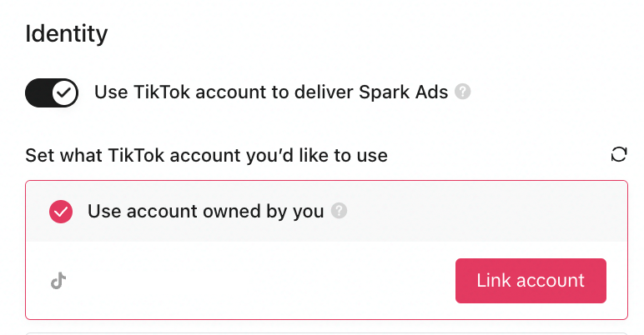Click empty space in the Link account row
This screenshot has width=644, height=335.
(250, 281)
